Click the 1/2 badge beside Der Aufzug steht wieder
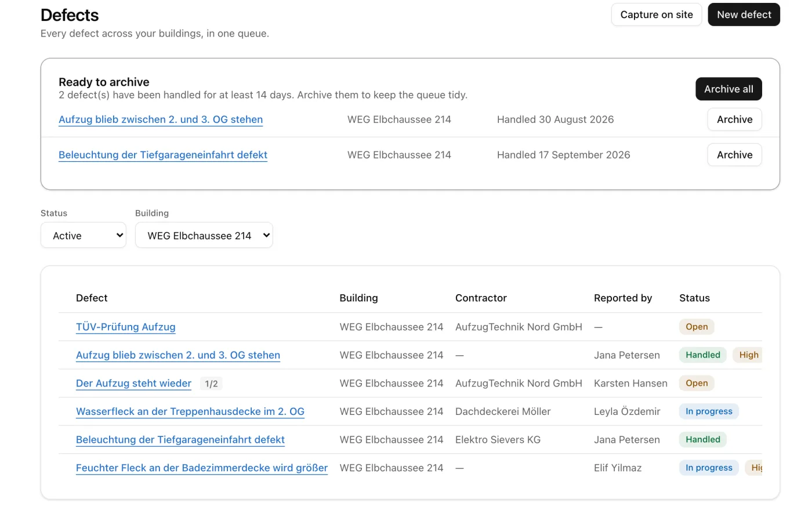This screenshot has height=506, width=812. [x=212, y=384]
